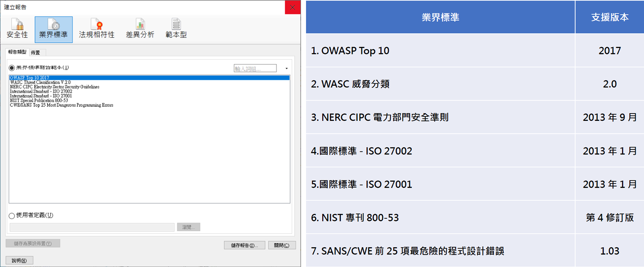Click version '2017' in OWASP row
644x267 pixels.
click(610, 50)
